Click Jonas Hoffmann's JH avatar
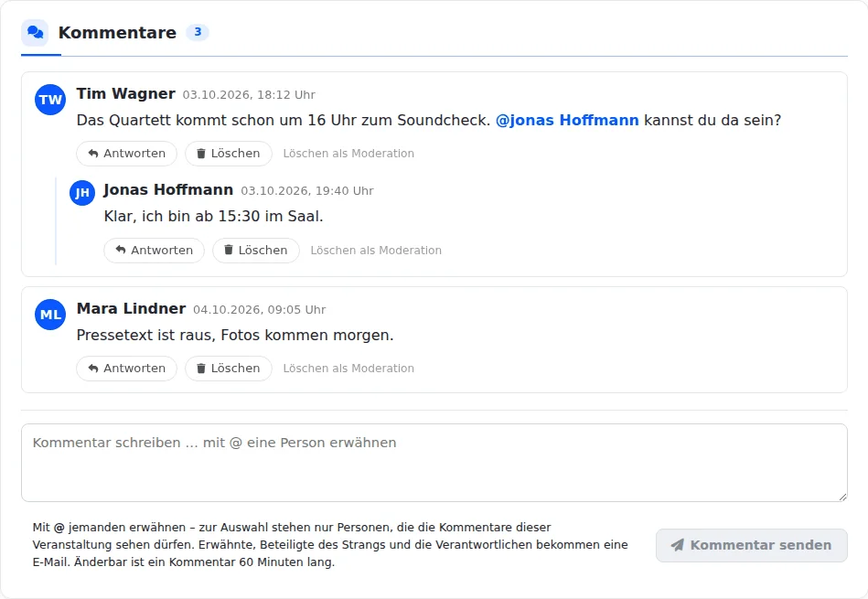Image resolution: width=868 pixels, height=599 pixels. click(82, 193)
